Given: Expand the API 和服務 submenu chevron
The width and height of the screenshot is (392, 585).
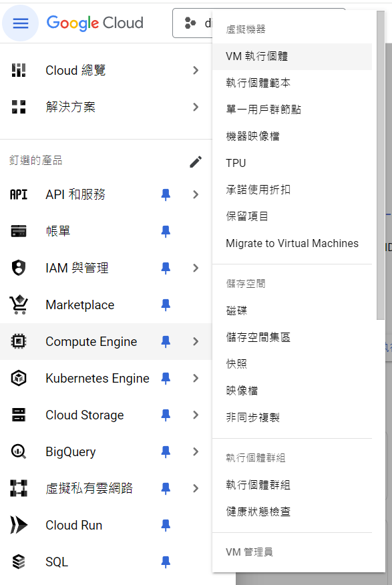Looking at the screenshot, I should point(196,194).
